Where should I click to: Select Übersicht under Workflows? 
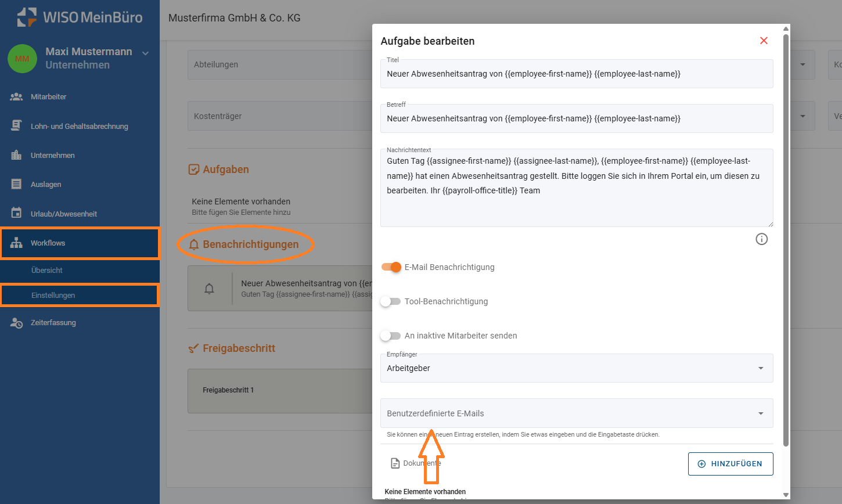(47, 271)
